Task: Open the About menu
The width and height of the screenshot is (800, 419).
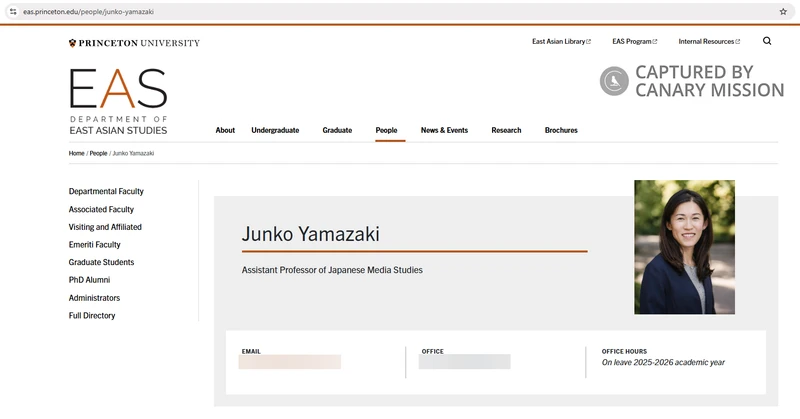Action: click(x=225, y=130)
